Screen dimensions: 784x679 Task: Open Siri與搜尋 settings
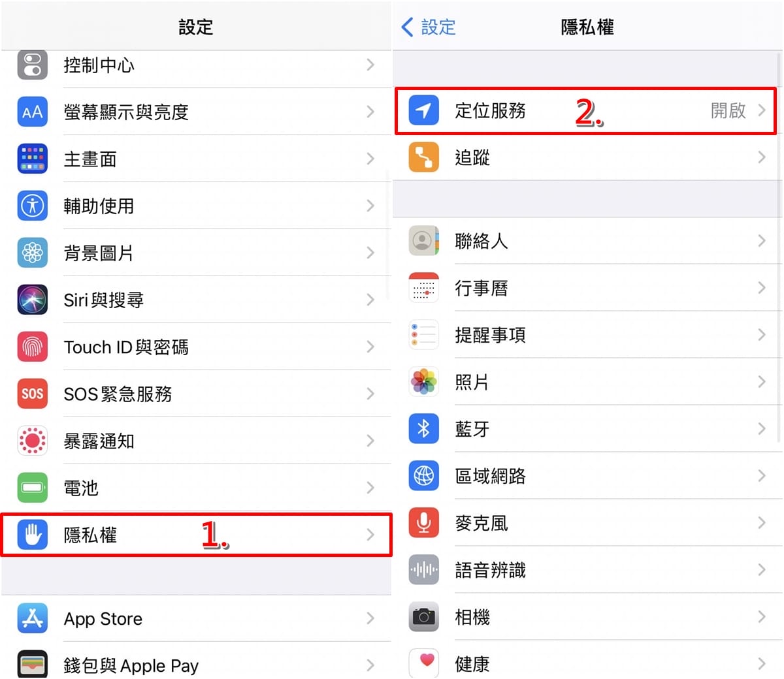click(x=196, y=300)
